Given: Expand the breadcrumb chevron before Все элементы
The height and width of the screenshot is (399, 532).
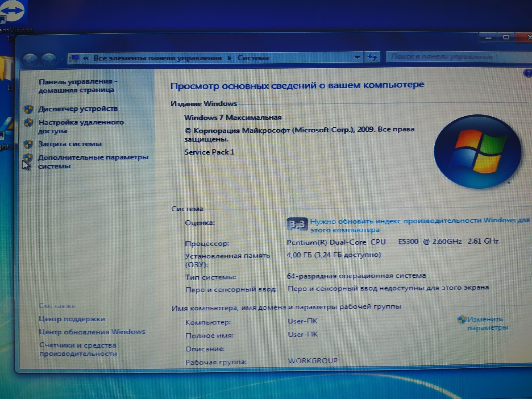Looking at the screenshot, I should [x=86, y=58].
